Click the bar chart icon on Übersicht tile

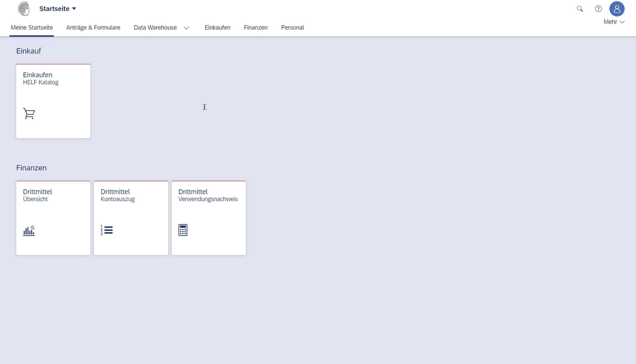(x=29, y=230)
